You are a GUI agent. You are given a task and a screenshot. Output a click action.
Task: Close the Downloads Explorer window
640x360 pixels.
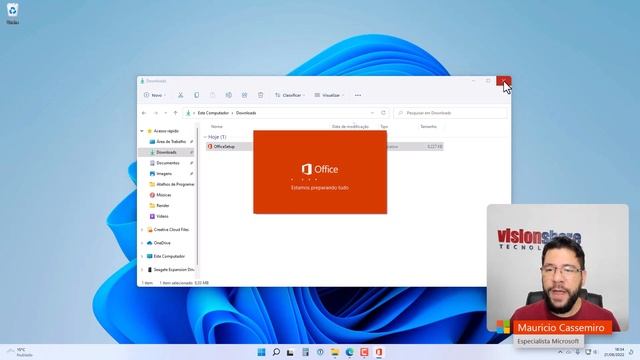(504, 81)
